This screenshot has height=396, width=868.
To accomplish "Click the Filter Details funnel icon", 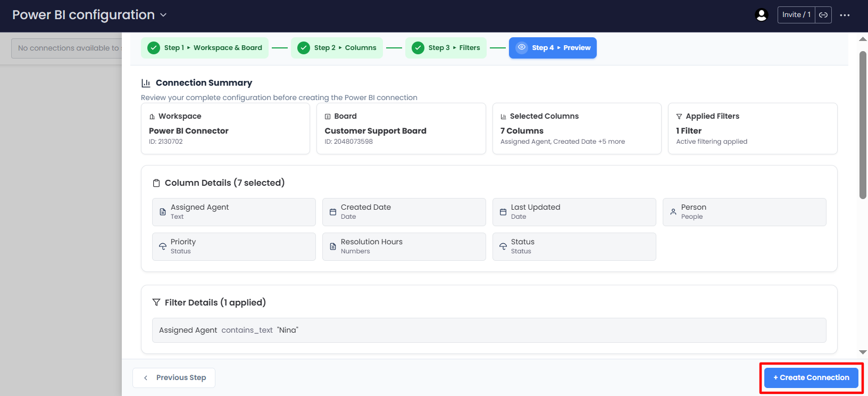I will pyautogui.click(x=156, y=302).
